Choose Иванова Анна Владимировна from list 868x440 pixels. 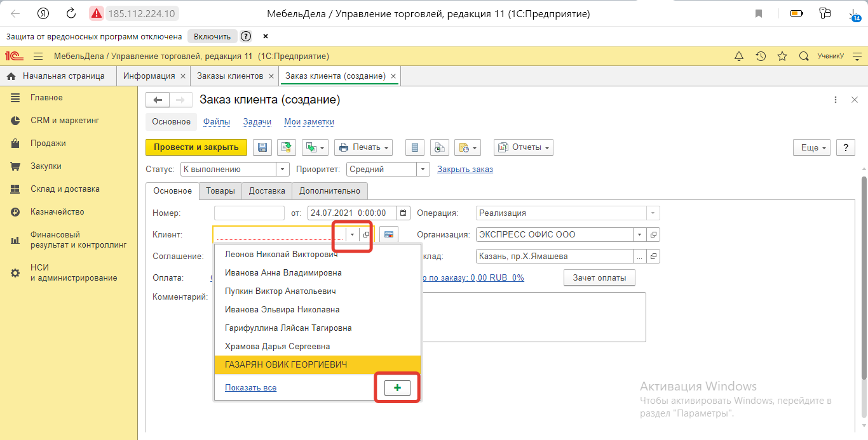[x=318, y=273]
